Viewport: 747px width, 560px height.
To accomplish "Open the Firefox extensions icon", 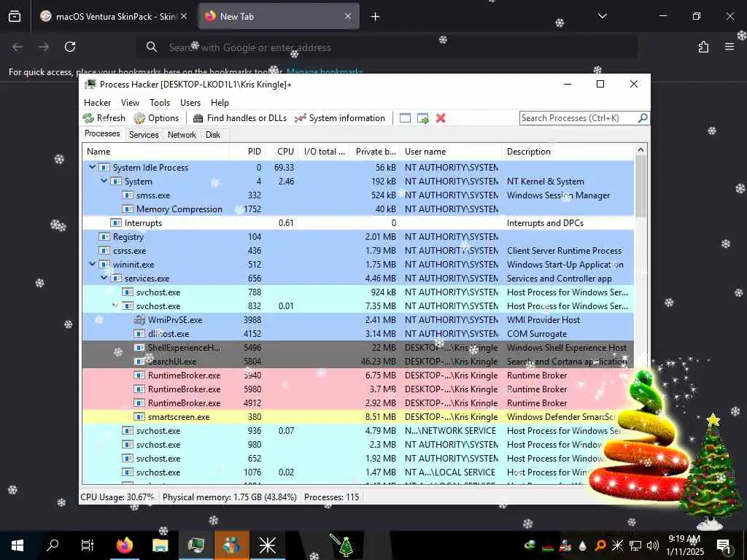I will 703,47.
